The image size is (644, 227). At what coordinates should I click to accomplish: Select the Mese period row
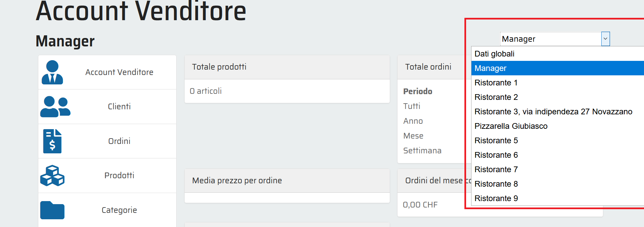[413, 136]
